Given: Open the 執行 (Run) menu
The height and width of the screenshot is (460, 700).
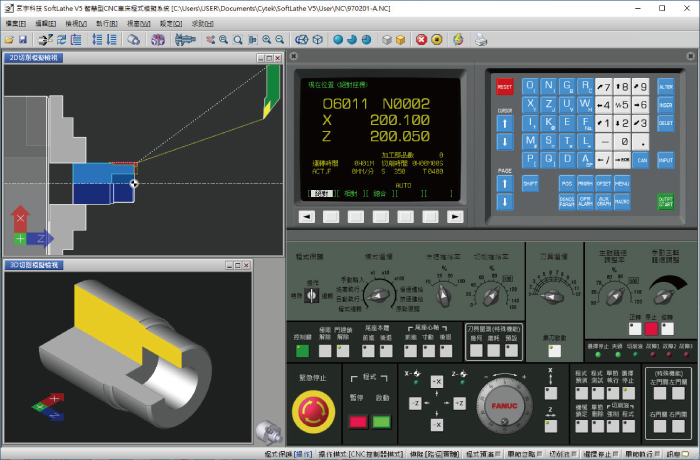Looking at the screenshot, I should (107, 22).
